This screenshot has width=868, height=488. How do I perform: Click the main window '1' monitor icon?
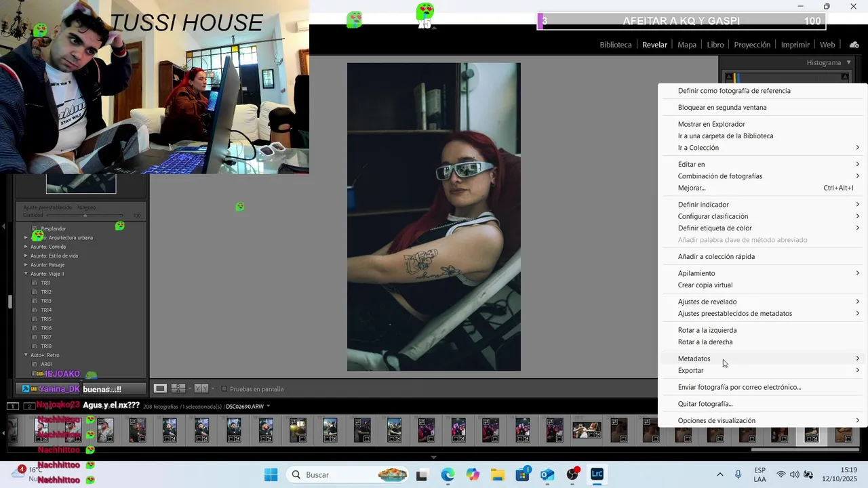pos(12,406)
